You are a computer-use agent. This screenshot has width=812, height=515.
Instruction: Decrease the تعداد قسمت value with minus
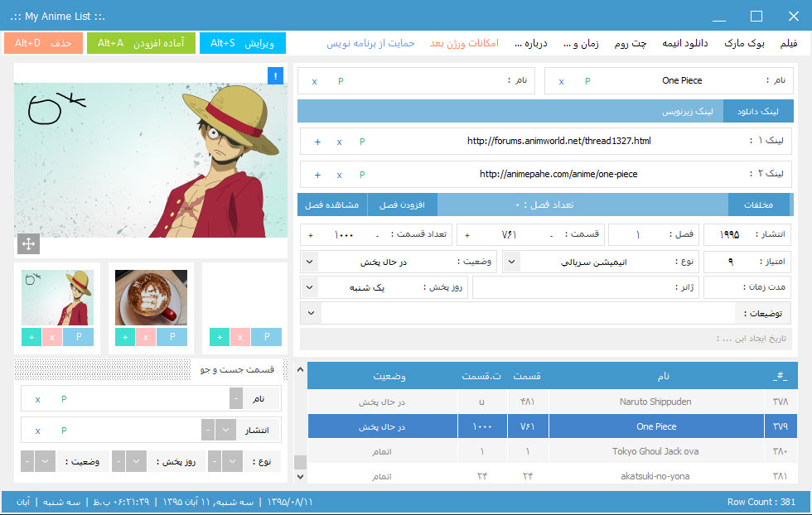(x=378, y=234)
